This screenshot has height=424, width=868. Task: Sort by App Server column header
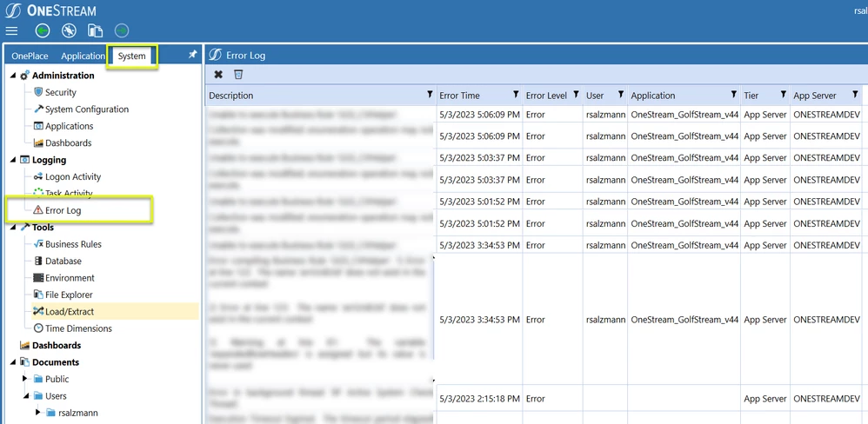tap(815, 96)
